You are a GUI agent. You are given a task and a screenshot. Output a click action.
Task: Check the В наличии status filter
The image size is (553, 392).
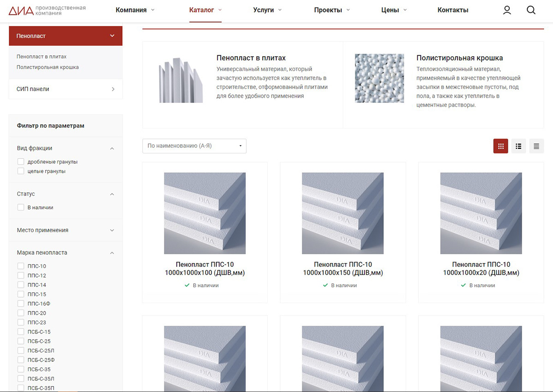tap(21, 207)
